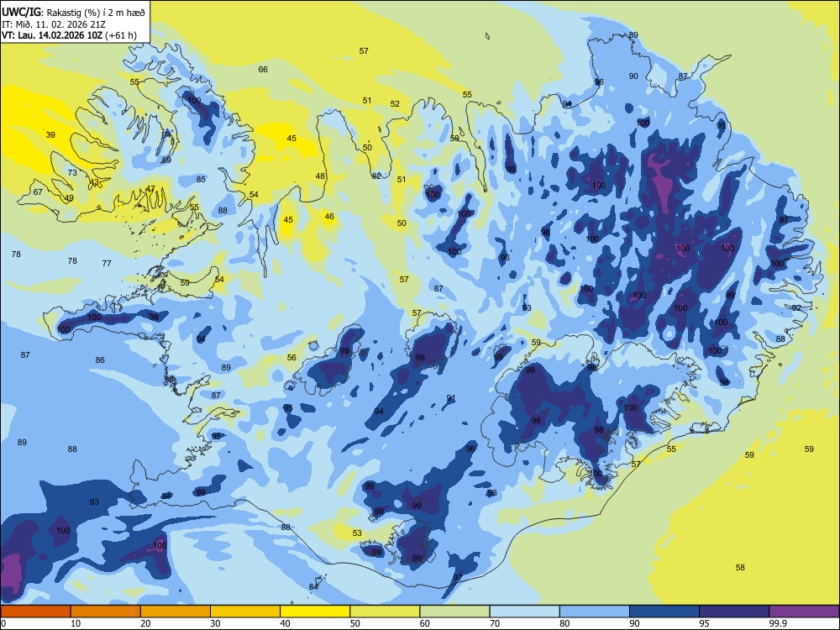The width and height of the screenshot is (840, 630).
Task: Click the humidity value '85' on the map
Action: pyautogui.click(x=201, y=180)
